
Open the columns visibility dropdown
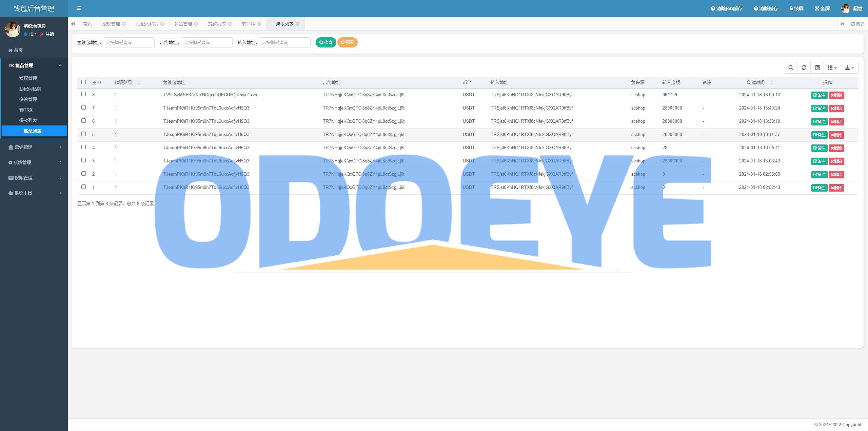click(832, 67)
